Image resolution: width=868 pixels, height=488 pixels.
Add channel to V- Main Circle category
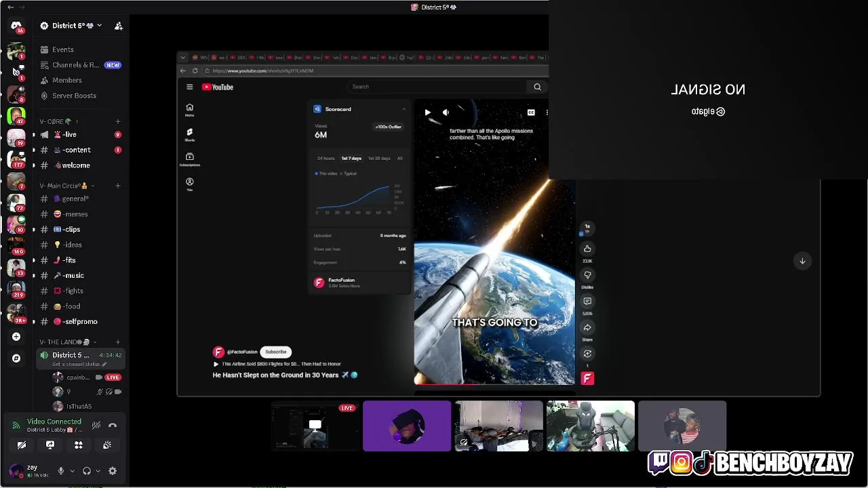pyautogui.click(x=118, y=186)
